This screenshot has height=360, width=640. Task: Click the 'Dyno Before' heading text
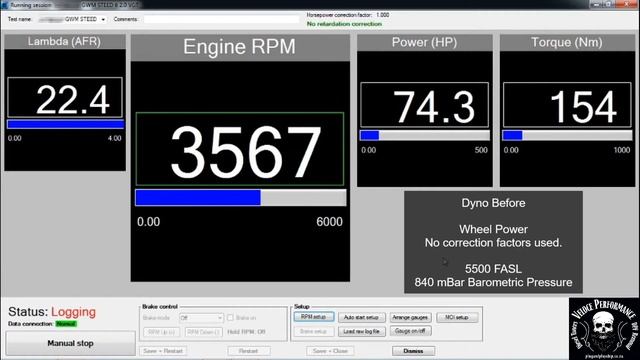(493, 203)
